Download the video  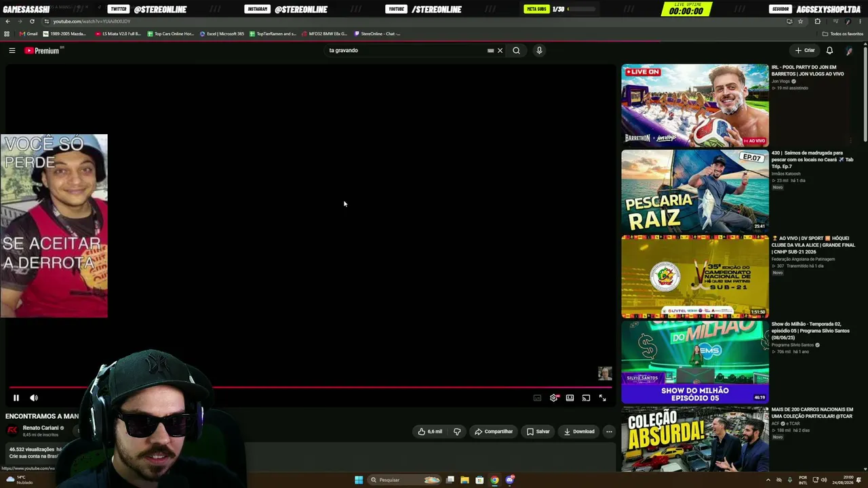[579, 431]
